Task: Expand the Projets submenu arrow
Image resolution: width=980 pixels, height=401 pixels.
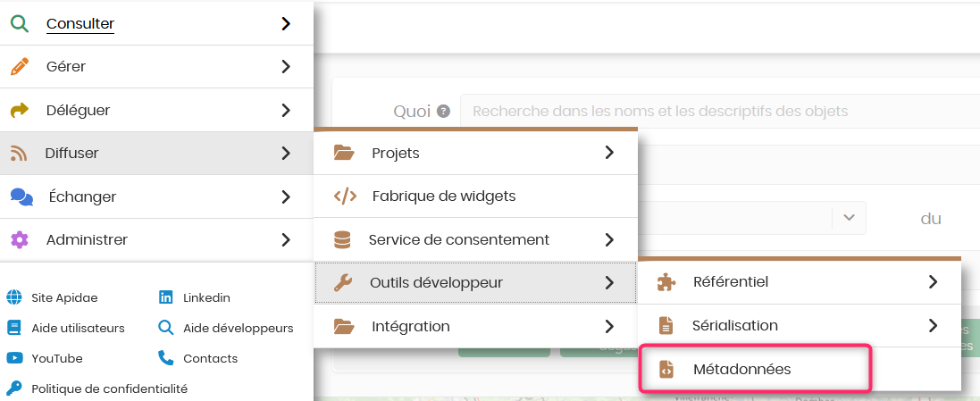Action: [609, 153]
